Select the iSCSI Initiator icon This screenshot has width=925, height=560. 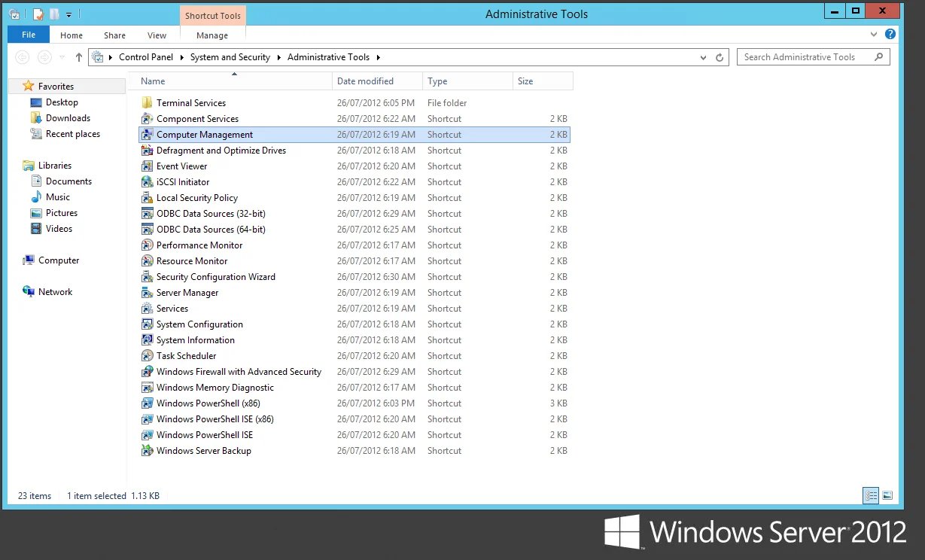click(x=148, y=182)
